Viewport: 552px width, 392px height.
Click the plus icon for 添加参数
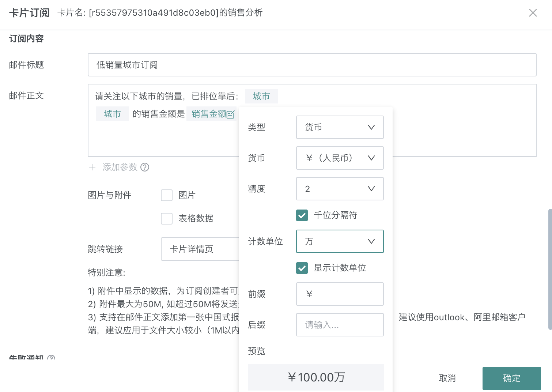[x=92, y=167]
